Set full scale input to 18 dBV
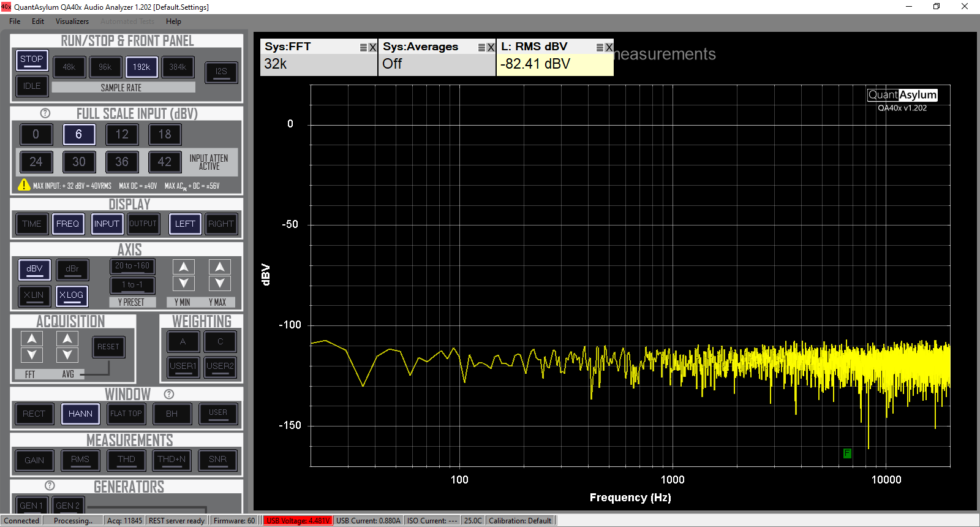The width and height of the screenshot is (980, 527). (165, 134)
